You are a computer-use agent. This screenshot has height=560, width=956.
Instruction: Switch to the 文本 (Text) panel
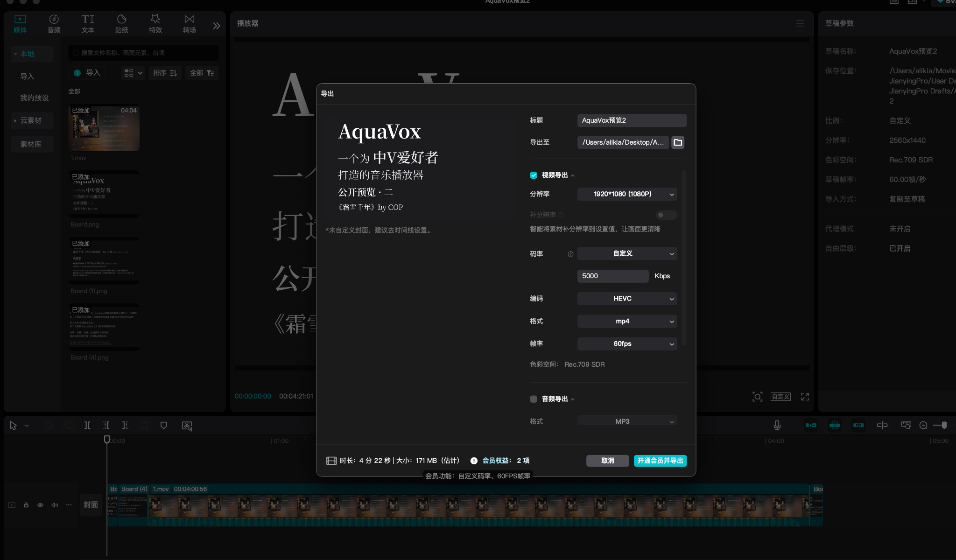88,23
